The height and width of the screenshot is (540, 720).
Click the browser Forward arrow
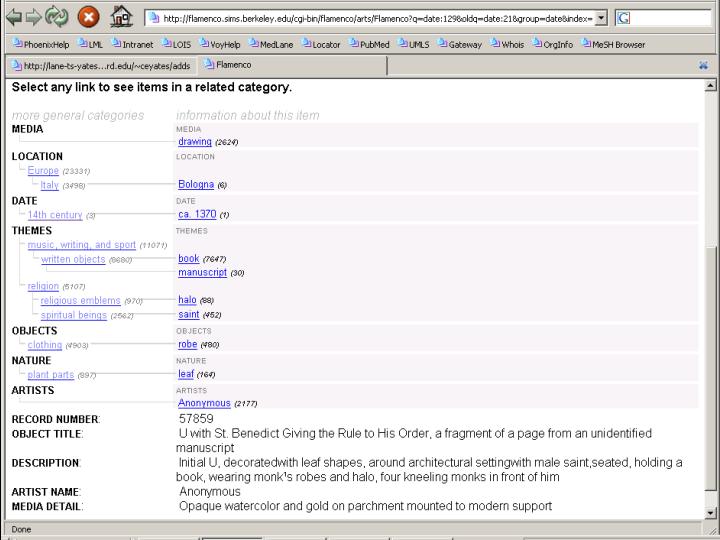(33, 18)
